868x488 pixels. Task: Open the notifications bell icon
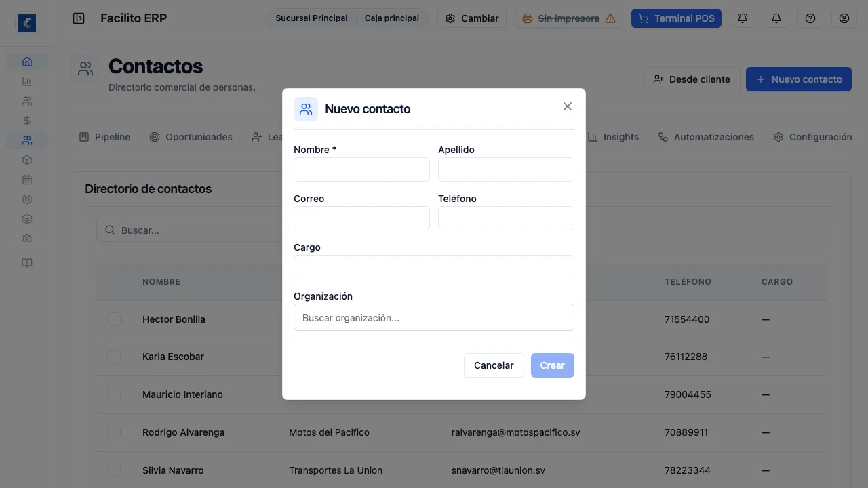coord(776,18)
